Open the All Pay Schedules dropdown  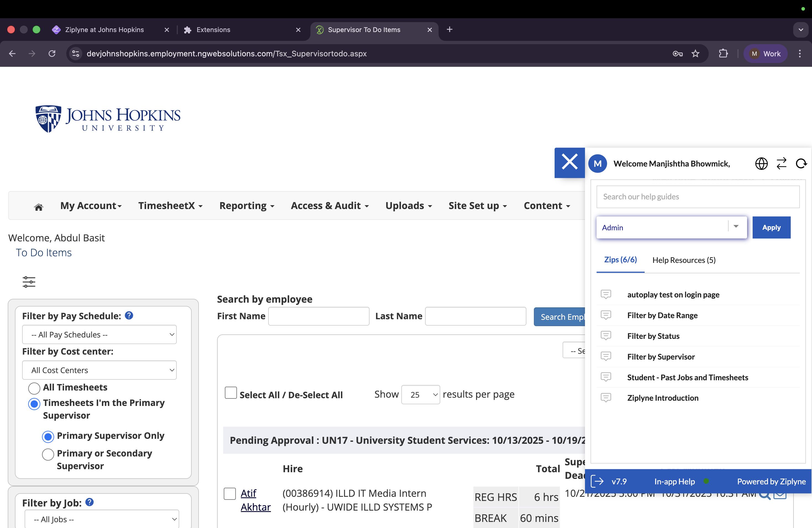click(x=99, y=335)
